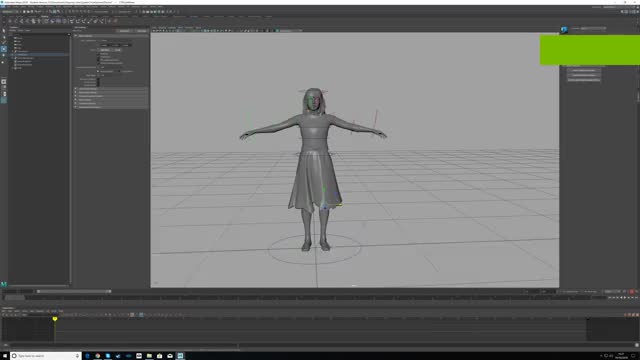Screen dimensions: 640x360
Task: Expand the last collapsed section in Tool Settings
Action: (111, 107)
